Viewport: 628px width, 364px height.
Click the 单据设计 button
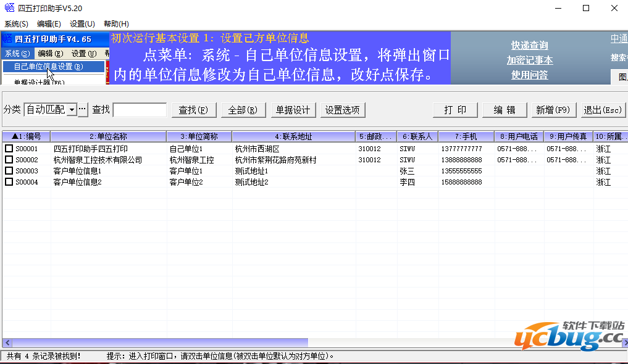pos(293,110)
